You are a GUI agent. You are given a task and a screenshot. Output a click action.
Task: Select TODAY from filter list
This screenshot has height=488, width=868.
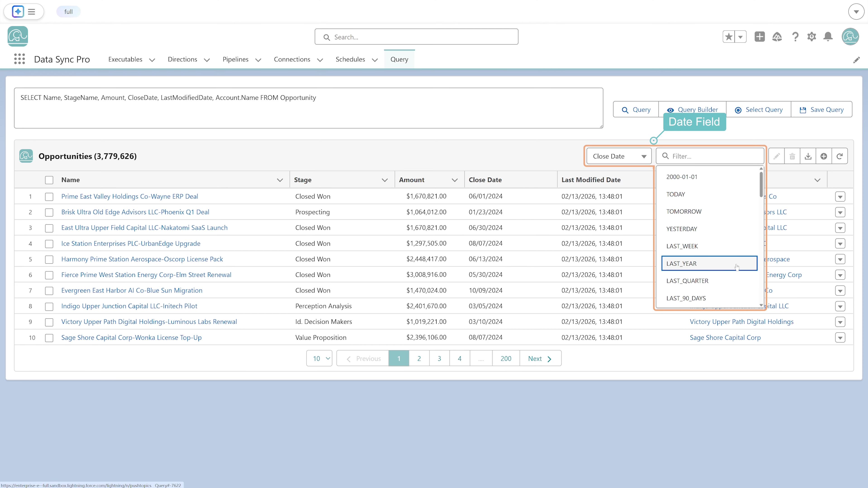pos(709,194)
